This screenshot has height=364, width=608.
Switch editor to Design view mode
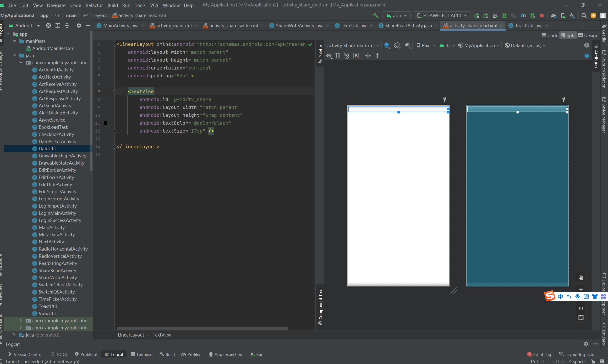point(588,35)
